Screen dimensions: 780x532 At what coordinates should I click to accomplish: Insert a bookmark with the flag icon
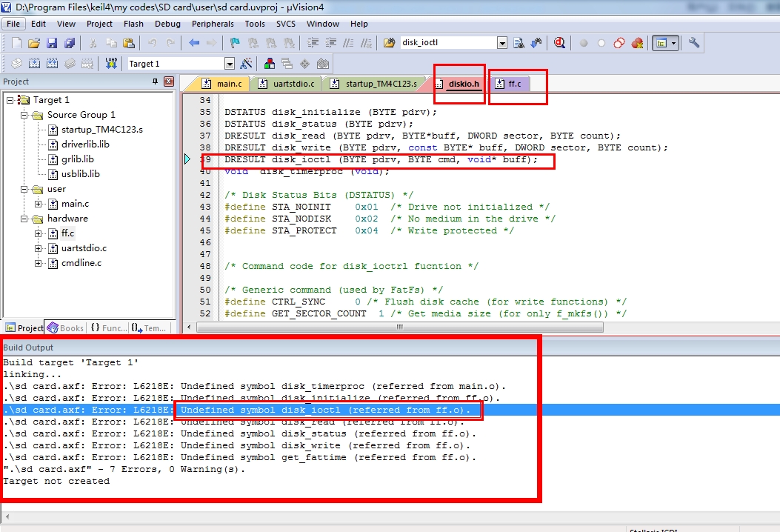(x=235, y=43)
